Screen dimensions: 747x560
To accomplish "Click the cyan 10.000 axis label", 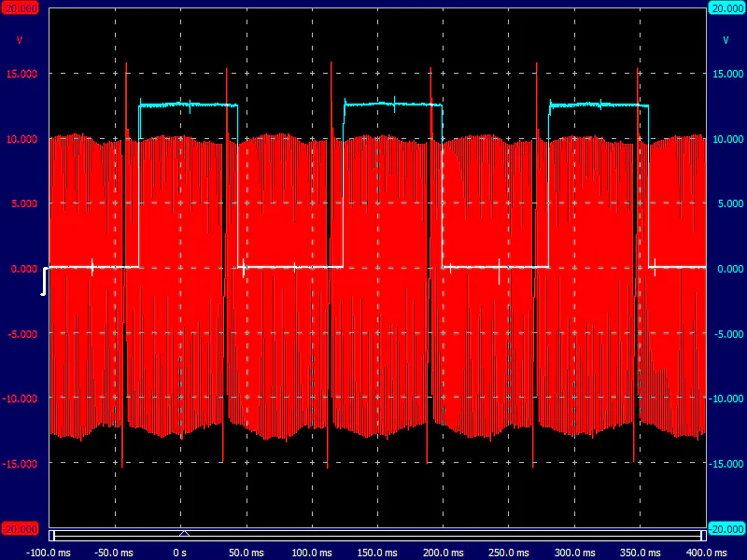I will point(726,139).
